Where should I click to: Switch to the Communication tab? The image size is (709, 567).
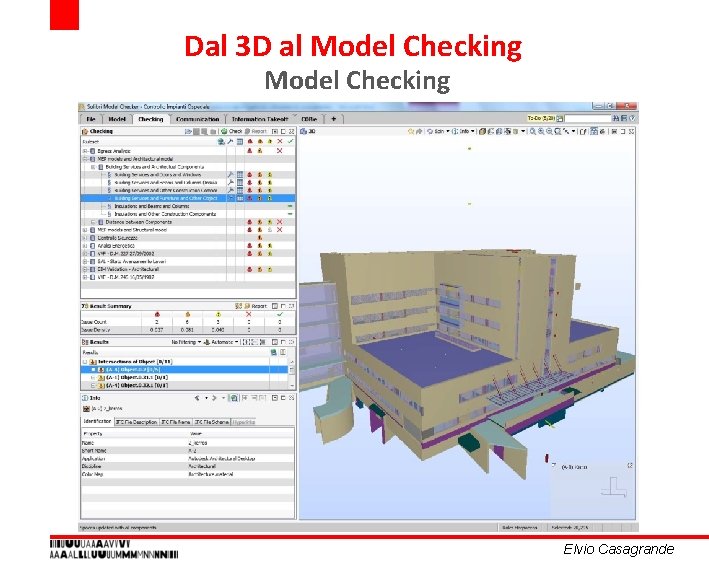pos(198,119)
